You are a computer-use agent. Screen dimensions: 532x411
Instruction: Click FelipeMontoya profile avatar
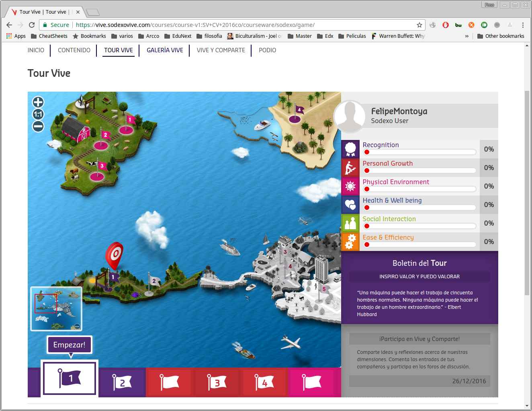(x=350, y=116)
